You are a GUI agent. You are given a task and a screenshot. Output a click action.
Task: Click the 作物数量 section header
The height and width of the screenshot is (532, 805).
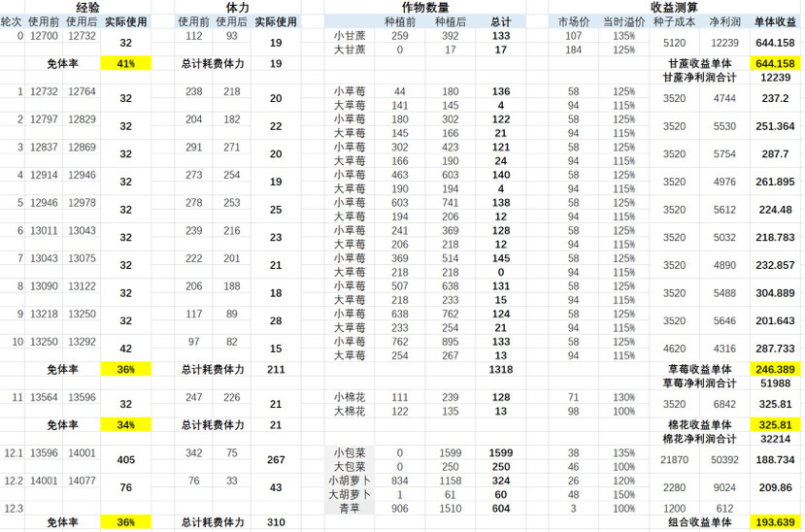[x=424, y=7]
